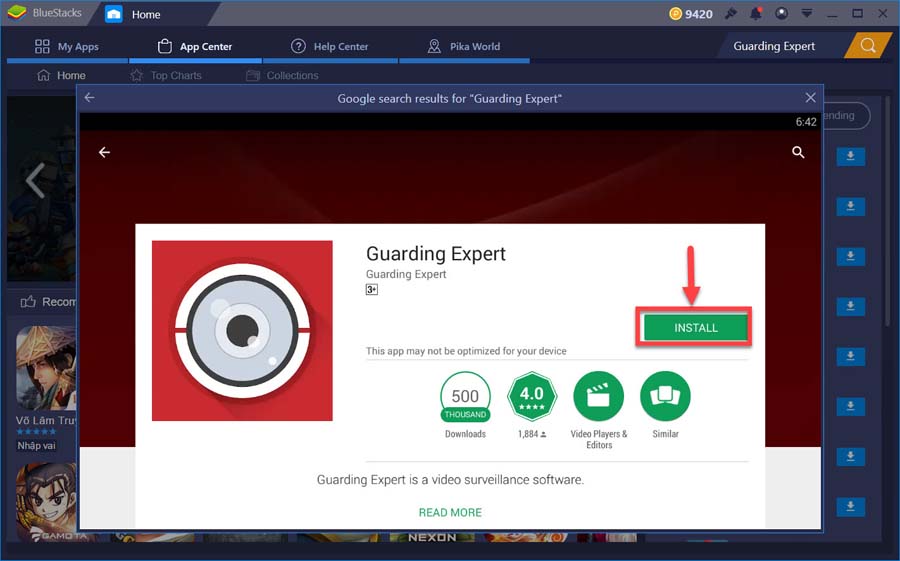Click the last download button in right list
The image size is (900, 561).
pos(850,506)
